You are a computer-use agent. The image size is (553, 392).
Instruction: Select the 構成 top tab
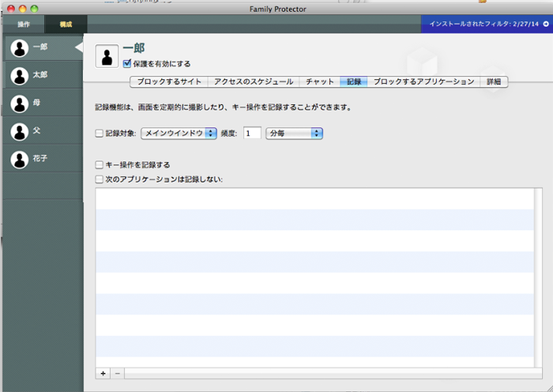(x=66, y=24)
